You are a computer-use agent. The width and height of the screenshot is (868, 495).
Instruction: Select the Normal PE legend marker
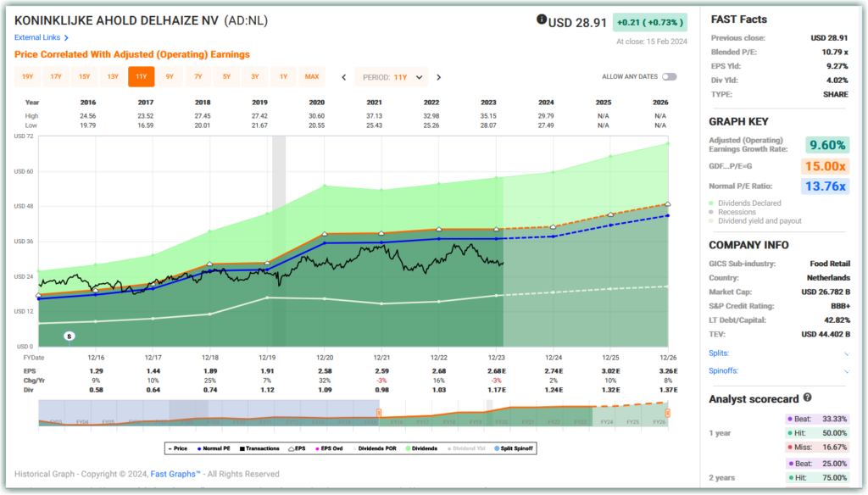click(x=200, y=448)
